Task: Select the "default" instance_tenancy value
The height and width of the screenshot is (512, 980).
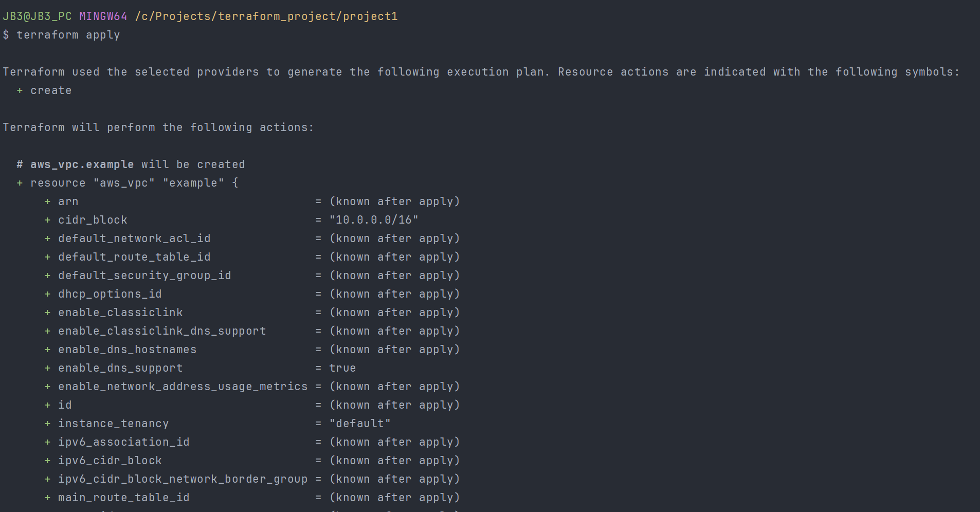Action: pos(360,424)
